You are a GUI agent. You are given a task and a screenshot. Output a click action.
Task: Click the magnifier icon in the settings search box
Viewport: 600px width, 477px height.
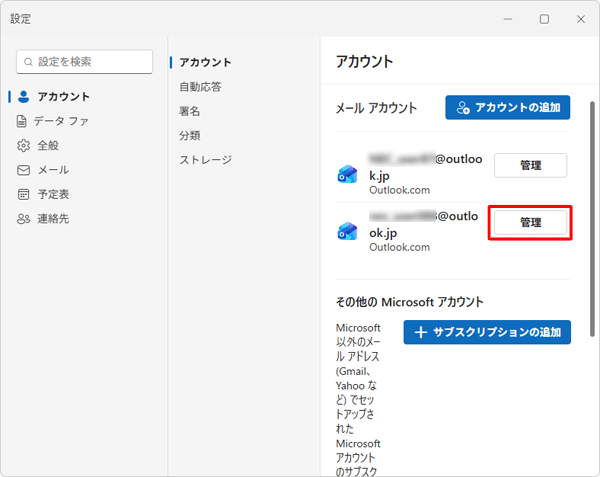coord(28,62)
